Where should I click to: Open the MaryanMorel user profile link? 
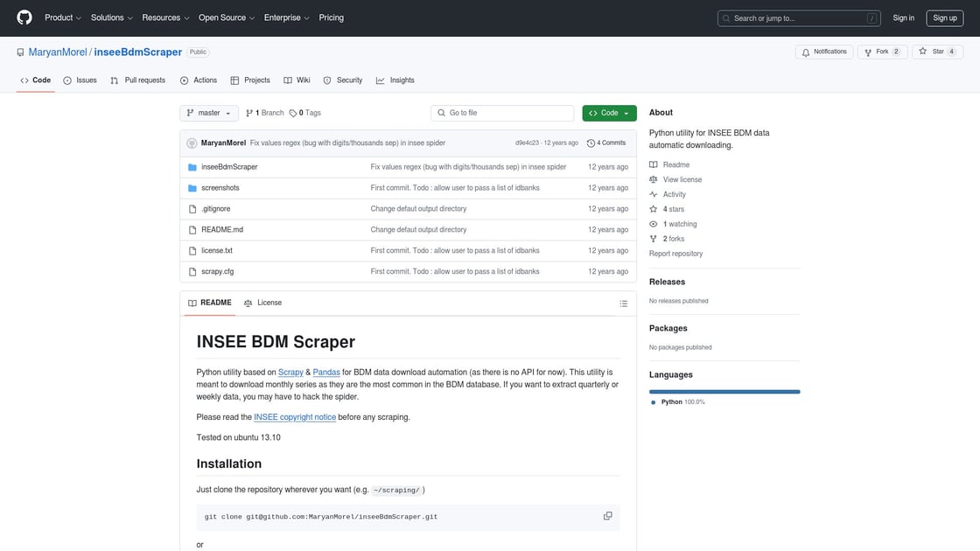(x=58, y=52)
